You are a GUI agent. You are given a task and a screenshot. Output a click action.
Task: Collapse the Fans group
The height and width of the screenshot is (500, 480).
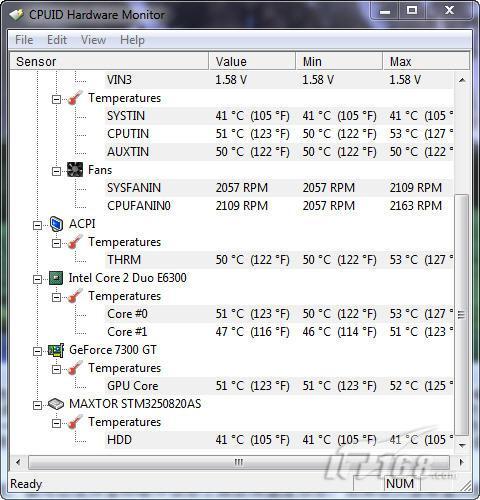coord(56,171)
